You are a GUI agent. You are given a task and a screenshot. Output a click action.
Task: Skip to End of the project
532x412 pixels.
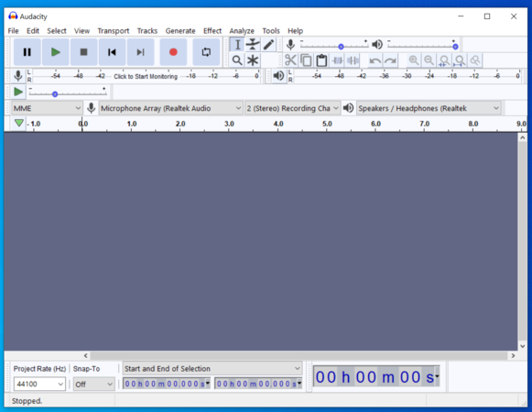(140, 52)
